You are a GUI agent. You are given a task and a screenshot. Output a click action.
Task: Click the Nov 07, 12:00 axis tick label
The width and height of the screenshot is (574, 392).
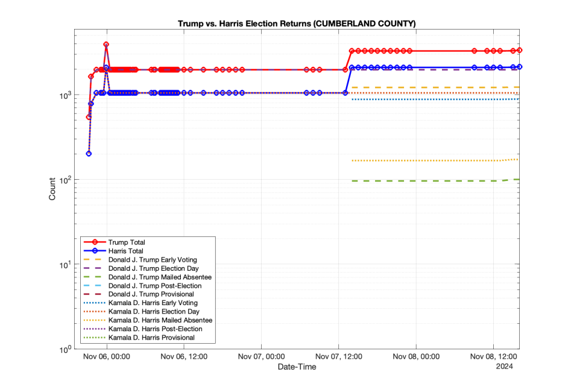[x=339, y=356]
